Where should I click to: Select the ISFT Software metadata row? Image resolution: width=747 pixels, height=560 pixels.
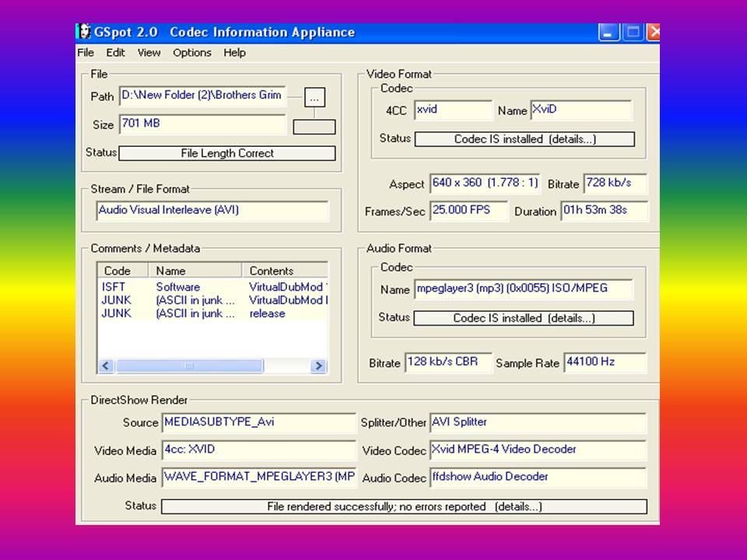(213, 287)
